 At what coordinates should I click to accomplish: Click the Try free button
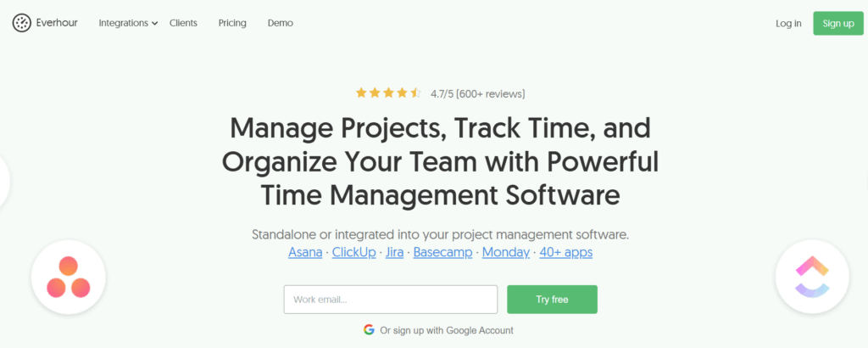pos(552,300)
